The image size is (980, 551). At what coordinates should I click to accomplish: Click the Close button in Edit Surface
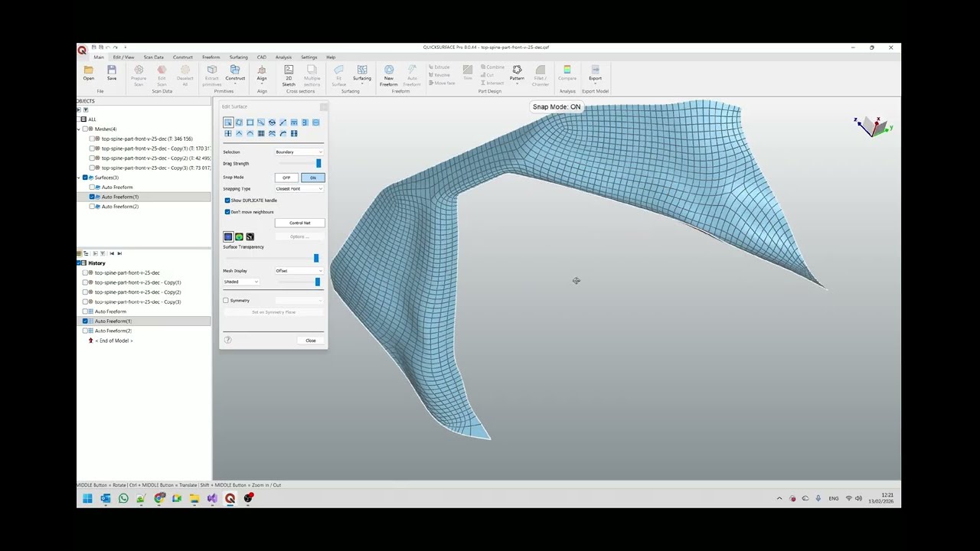tap(310, 341)
